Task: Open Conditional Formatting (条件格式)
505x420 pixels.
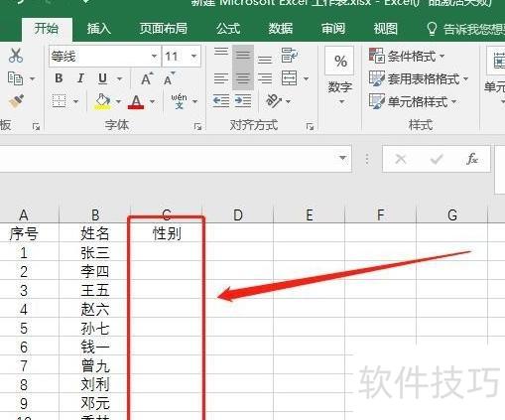Action: (x=407, y=57)
